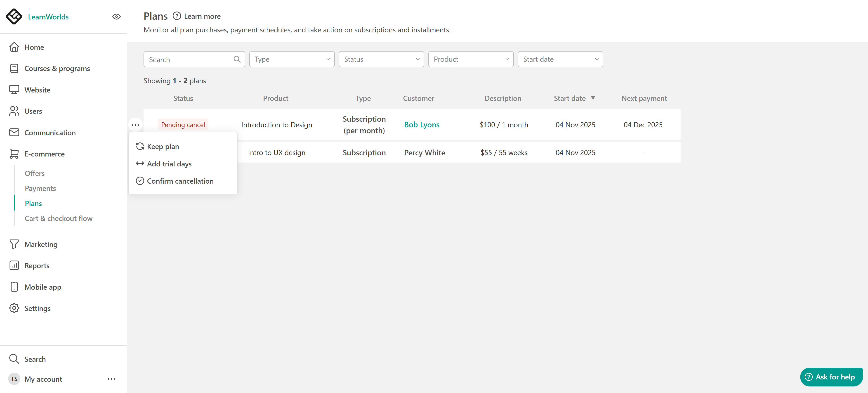
Task: Open row actions three-dot menu
Action: point(135,125)
